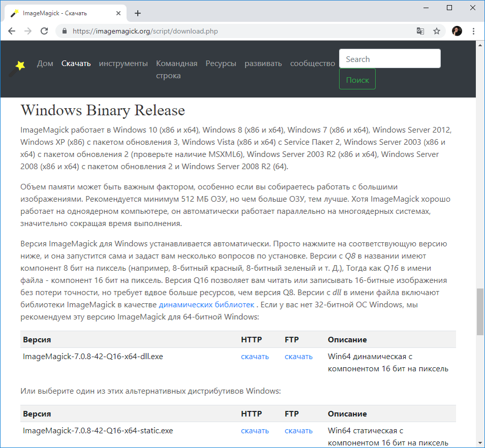Screen dimensions: 485x448
Task: Click the ImageMagick-7.0.8-42-Q16-x64-dll.exe filename
Action: [x=93, y=357]
